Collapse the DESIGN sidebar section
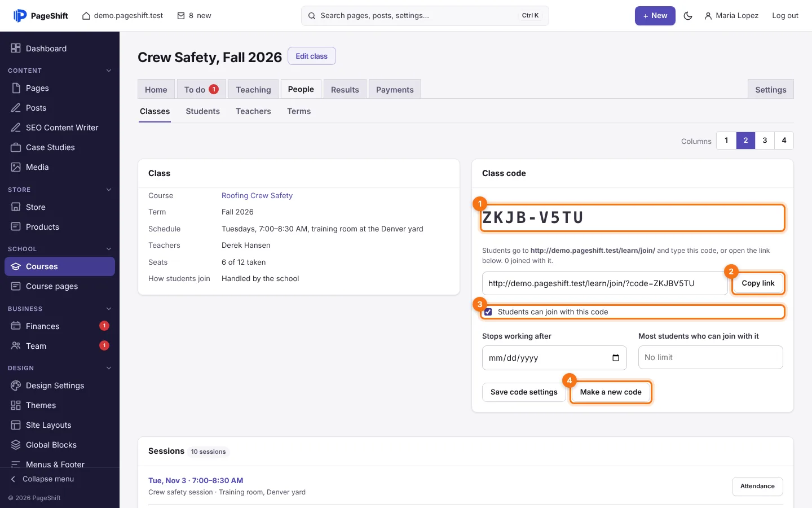Viewport: 812px width, 508px height. point(109,368)
